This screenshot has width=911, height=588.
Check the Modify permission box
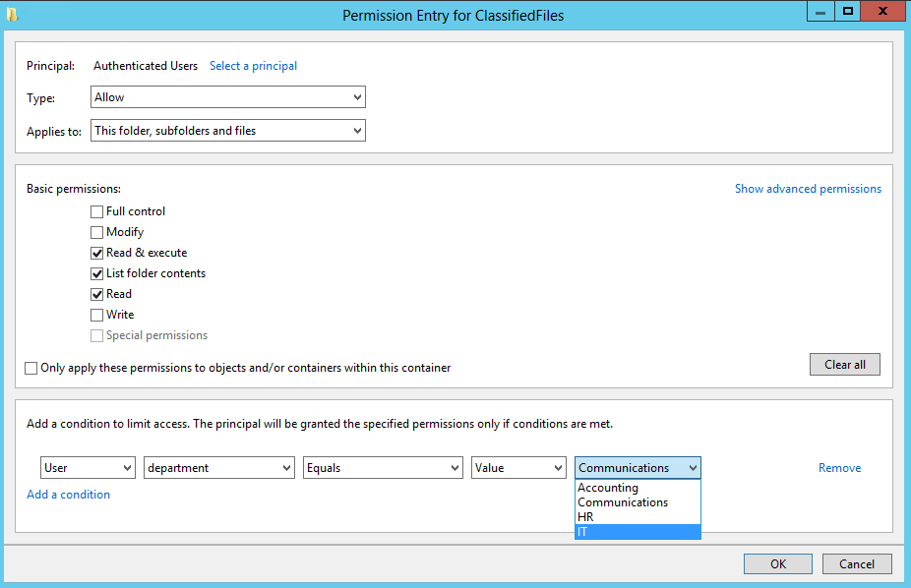tap(96, 232)
